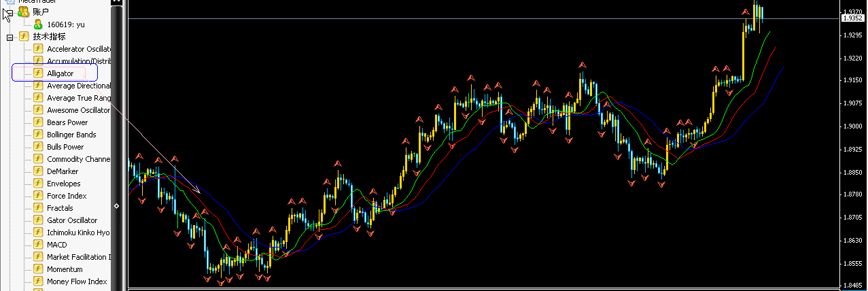Select the Money Flow Index label
The image size is (868, 291).
pos(77,281)
